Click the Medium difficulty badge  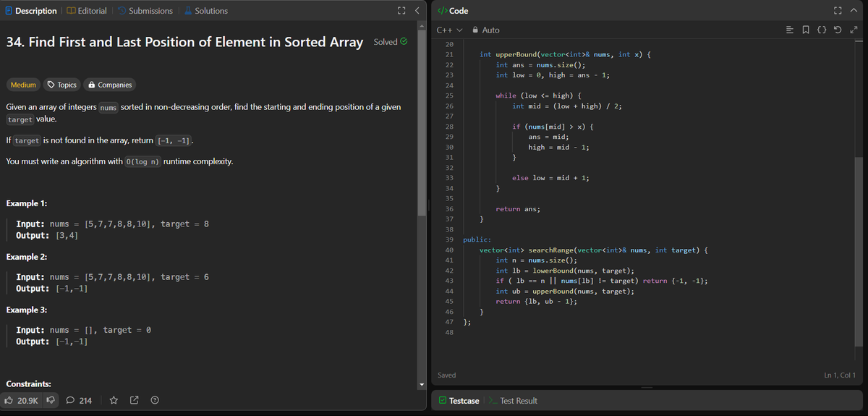coord(22,85)
